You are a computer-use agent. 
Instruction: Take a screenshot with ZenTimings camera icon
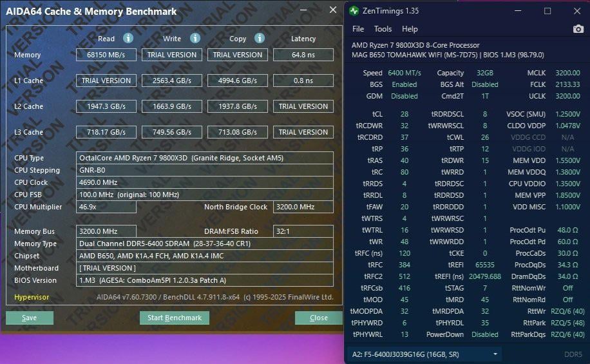click(x=578, y=29)
